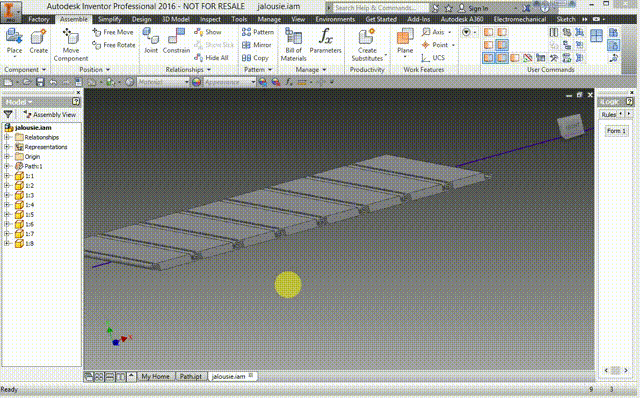Click Hide All relationships
The image size is (640, 398).
coord(211,58)
